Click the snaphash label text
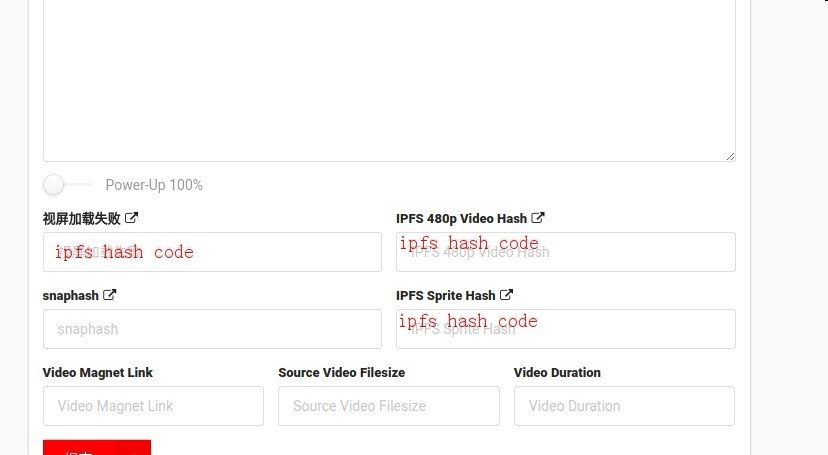828x455 pixels. 70,296
